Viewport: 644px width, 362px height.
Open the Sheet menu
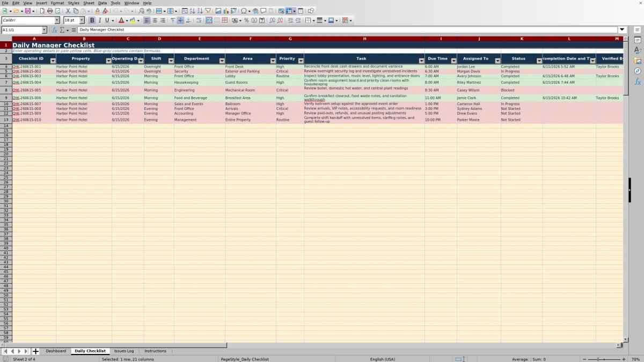pyautogui.click(x=89, y=3)
